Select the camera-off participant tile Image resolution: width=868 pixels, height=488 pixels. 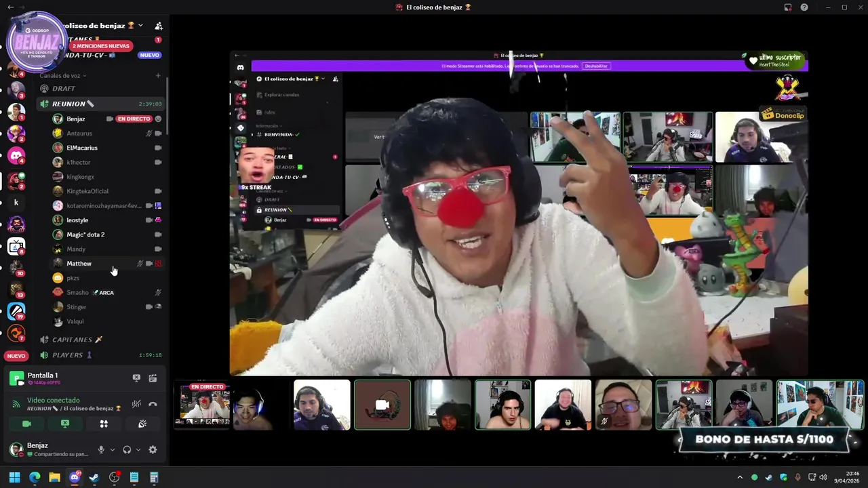(x=382, y=405)
